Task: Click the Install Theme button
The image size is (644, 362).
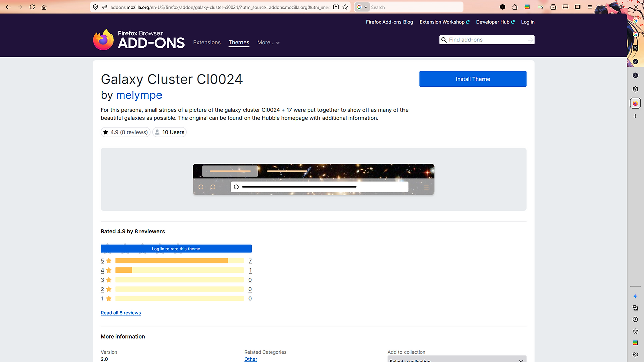Action: tap(473, 79)
